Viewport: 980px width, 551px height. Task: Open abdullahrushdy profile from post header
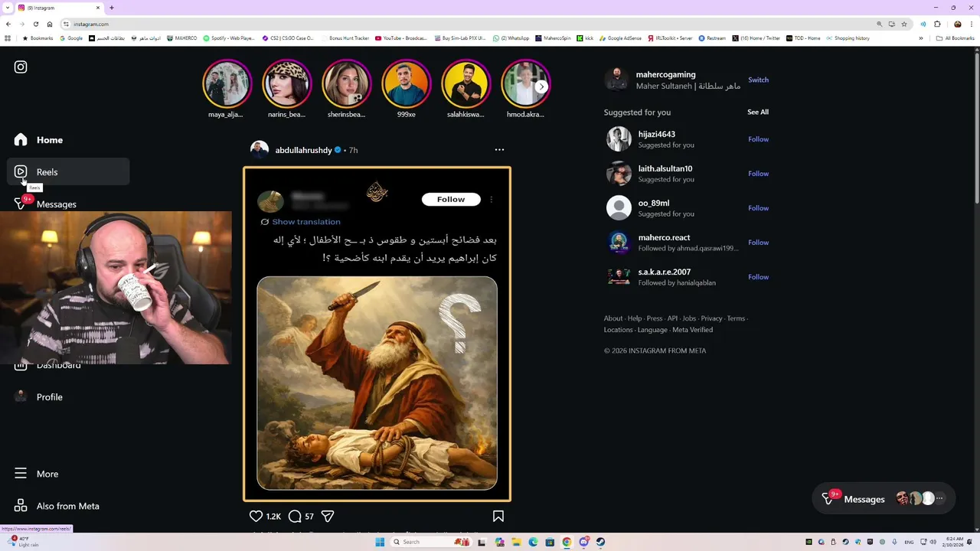[303, 150]
